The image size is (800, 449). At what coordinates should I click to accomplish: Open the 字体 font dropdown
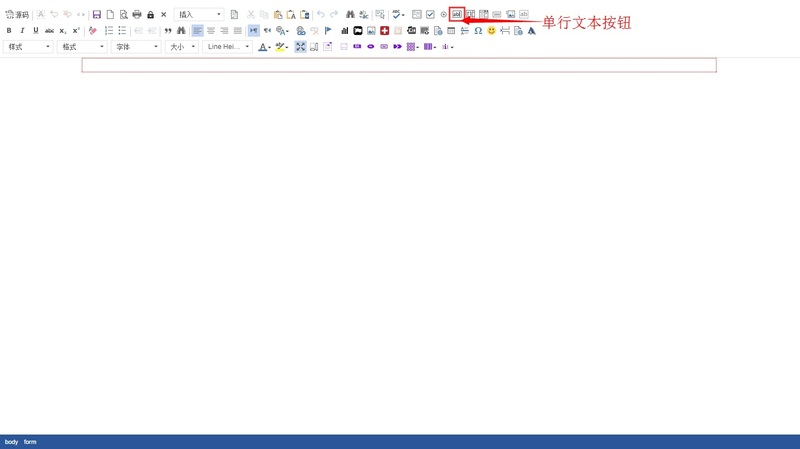[x=136, y=47]
